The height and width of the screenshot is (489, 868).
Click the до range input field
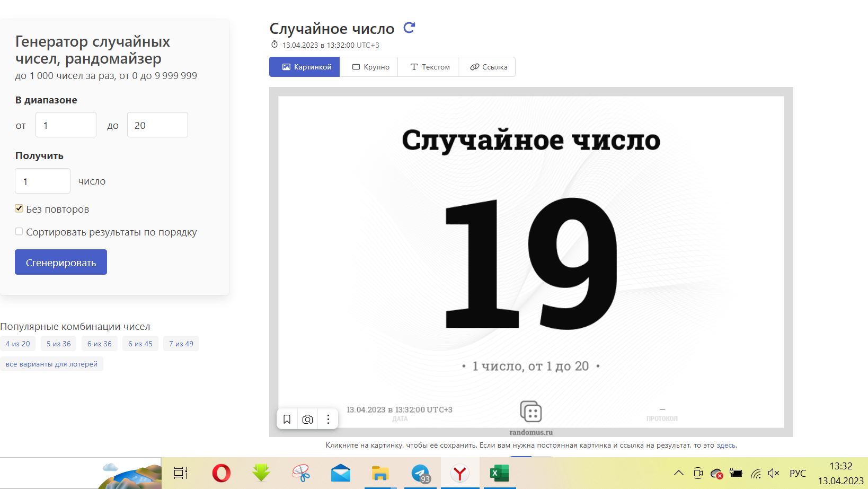click(157, 125)
